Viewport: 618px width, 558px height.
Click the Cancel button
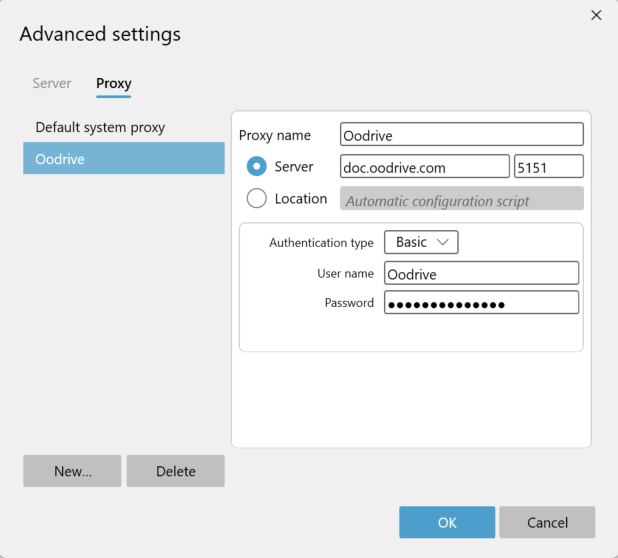point(547,522)
